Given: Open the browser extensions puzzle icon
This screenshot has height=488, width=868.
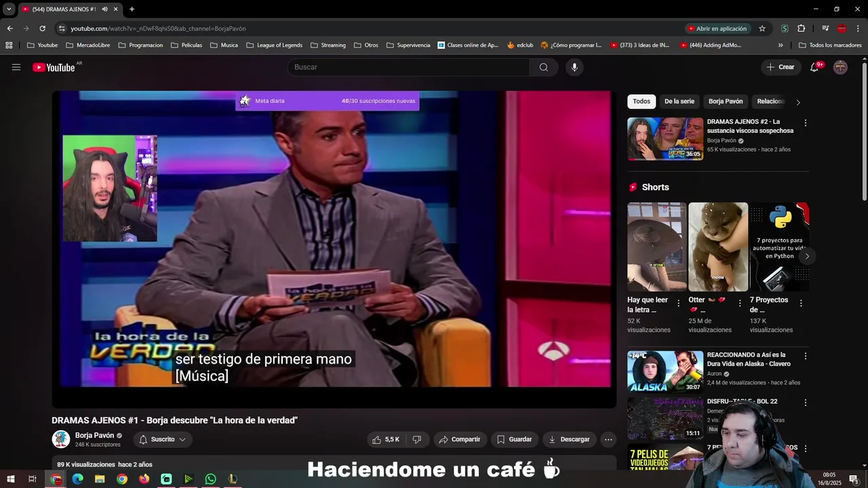Looking at the screenshot, I should 801,28.
